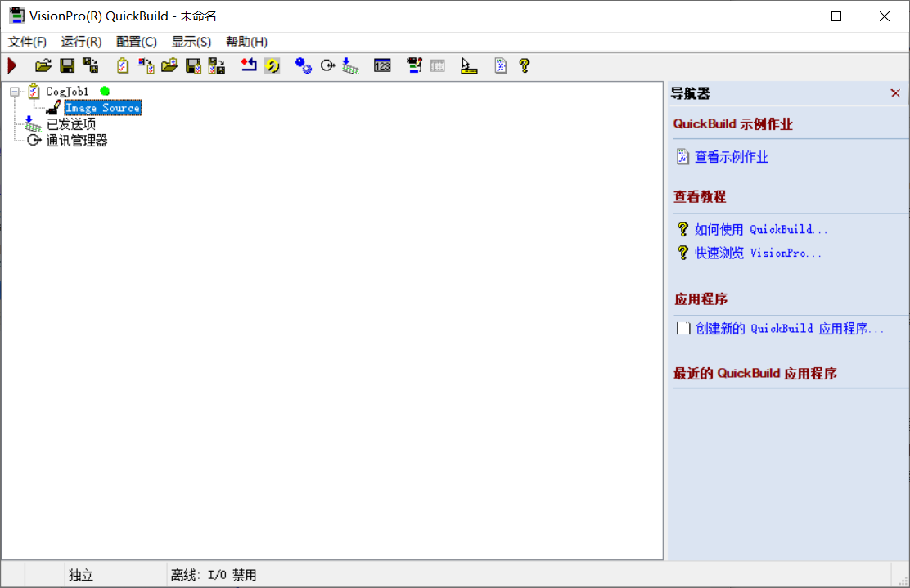The width and height of the screenshot is (910, 588).
Task: Click page icon beside 创建新的 QuickBuild 应用程序
Action: click(x=683, y=329)
